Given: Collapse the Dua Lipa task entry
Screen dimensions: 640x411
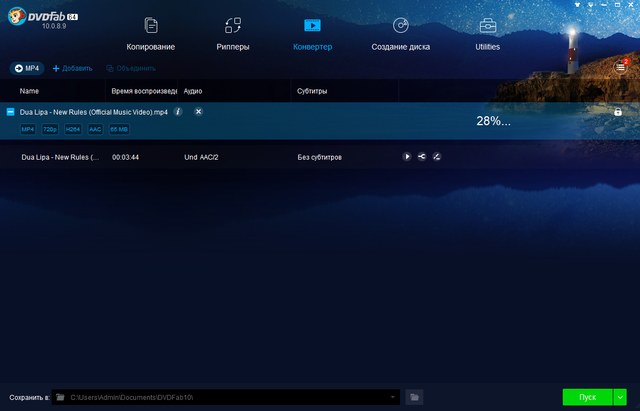Looking at the screenshot, I should coord(10,112).
